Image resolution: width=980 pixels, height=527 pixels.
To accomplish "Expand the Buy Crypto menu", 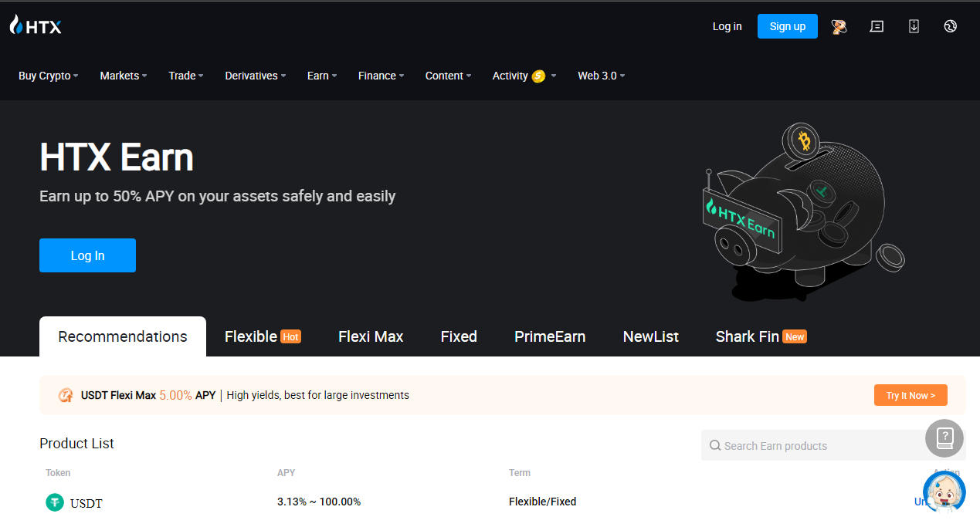I will click(x=48, y=76).
